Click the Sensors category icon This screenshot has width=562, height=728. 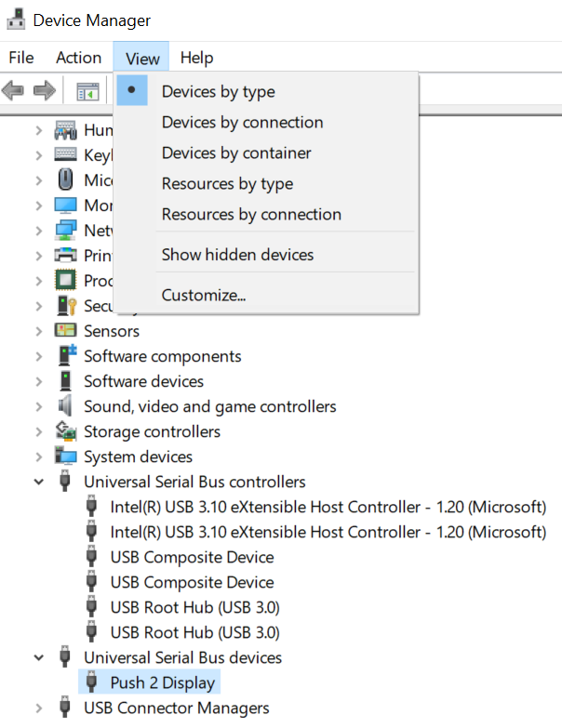tap(65, 331)
